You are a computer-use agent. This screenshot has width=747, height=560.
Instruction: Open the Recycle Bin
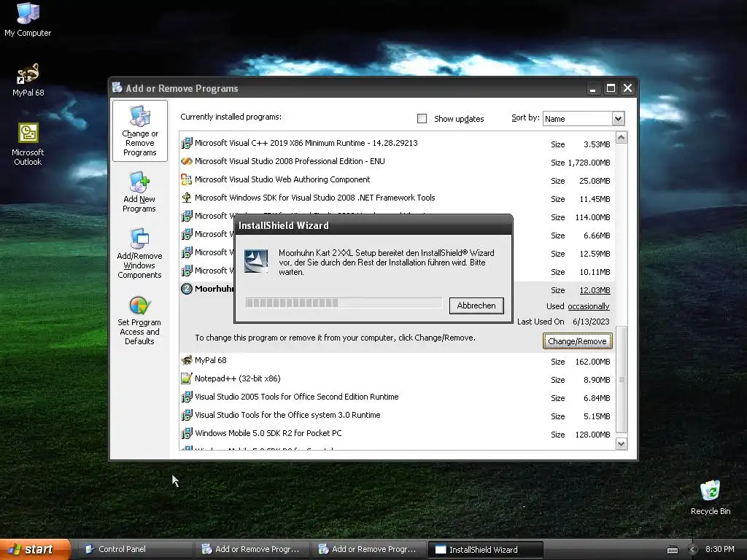click(710, 497)
